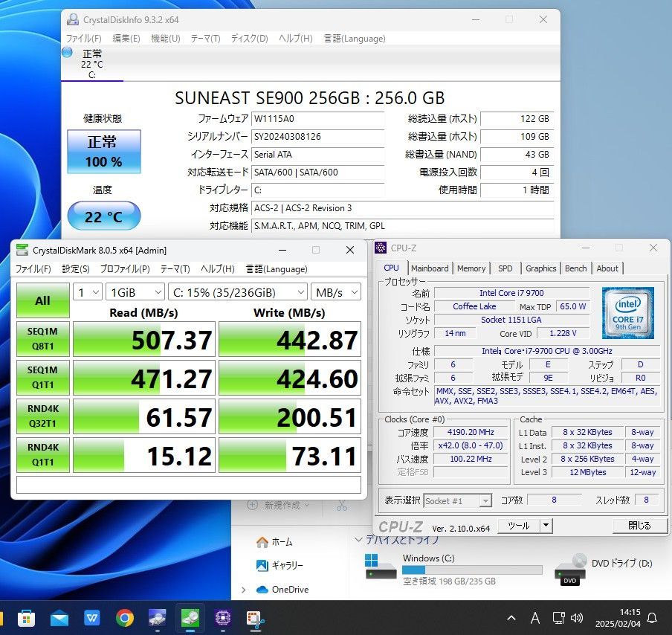Open the CPU-Z tools dropdown arrow
The image size is (672, 635).
coord(546,525)
